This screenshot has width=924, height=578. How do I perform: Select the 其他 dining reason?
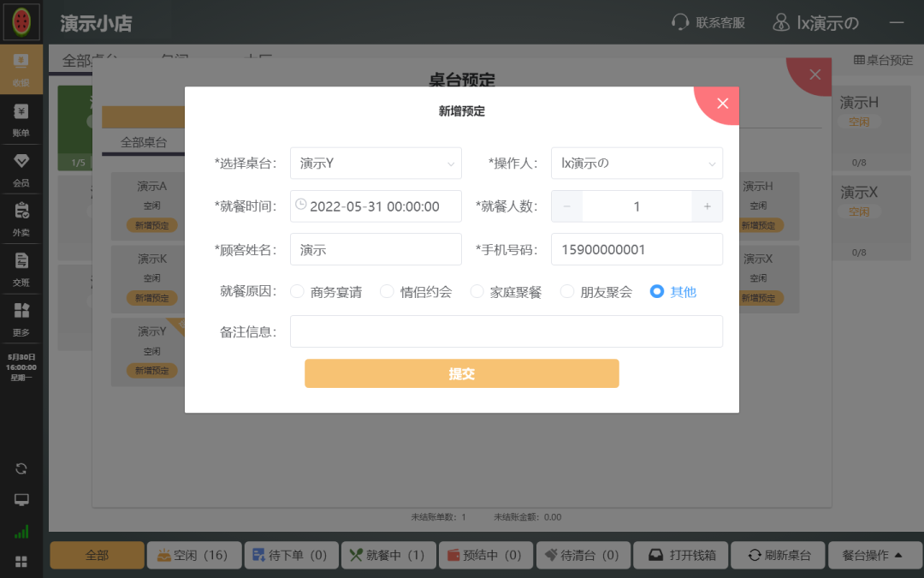click(x=673, y=292)
